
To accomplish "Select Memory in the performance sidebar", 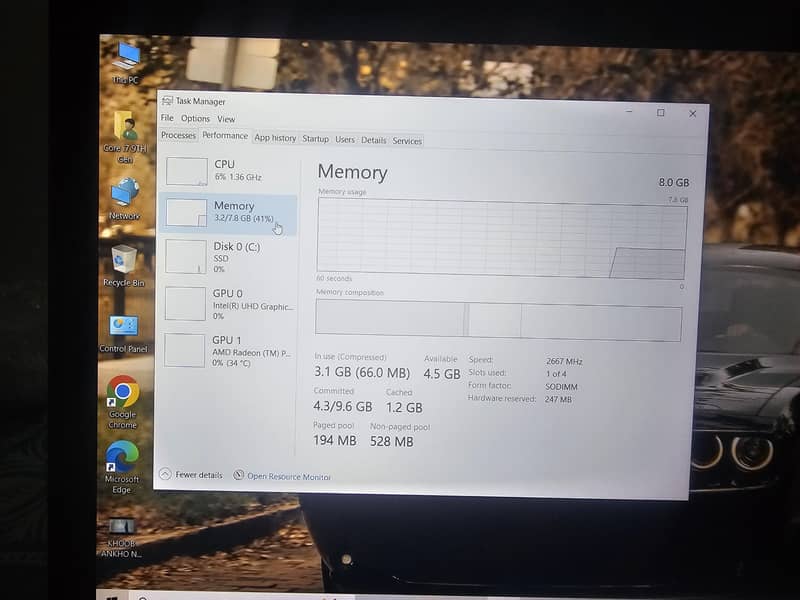I will pyautogui.click(x=229, y=213).
